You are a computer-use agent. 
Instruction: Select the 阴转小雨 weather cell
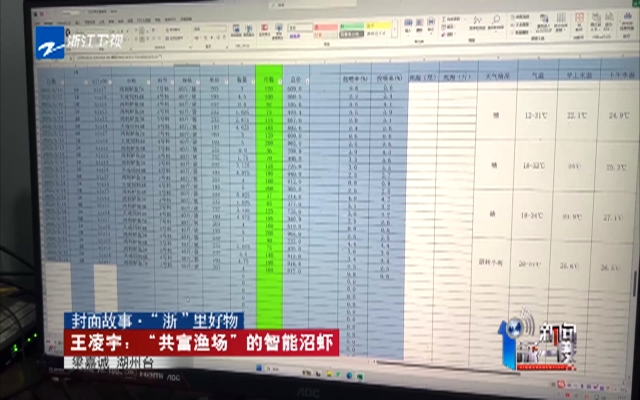pyautogui.click(x=491, y=262)
